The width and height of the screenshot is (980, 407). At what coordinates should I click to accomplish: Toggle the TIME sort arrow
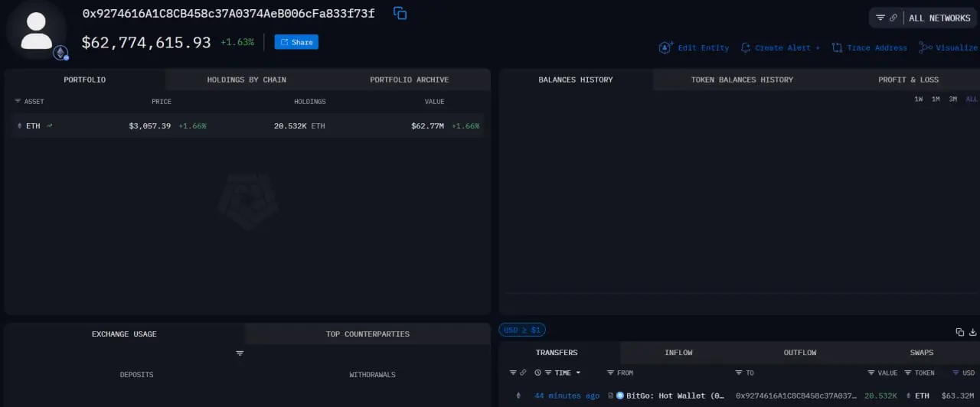pos(578,373)
